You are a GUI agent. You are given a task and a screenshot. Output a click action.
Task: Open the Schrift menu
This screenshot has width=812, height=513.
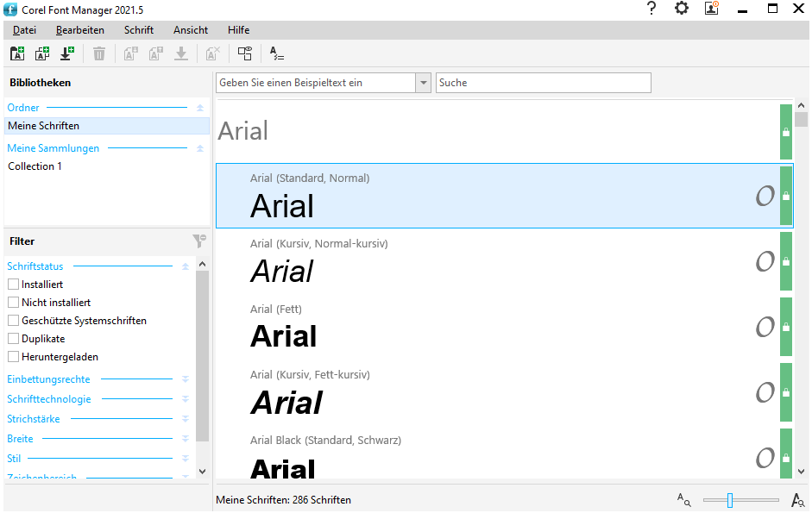[139, 30]
